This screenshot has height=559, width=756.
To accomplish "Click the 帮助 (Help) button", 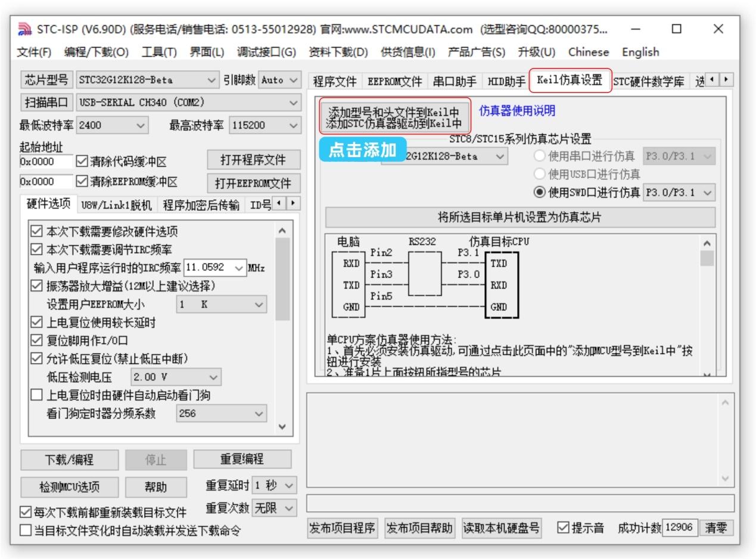I will (x=155, y=487).
